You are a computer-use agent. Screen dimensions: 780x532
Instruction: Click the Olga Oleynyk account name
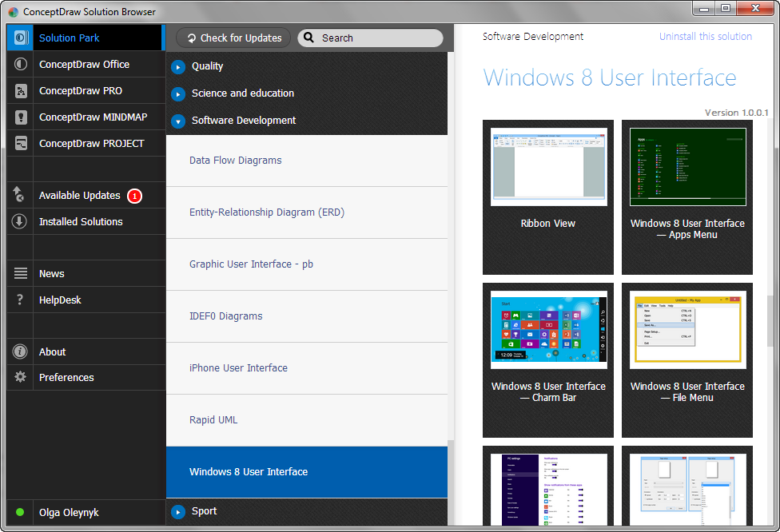[x=69, y=512]
